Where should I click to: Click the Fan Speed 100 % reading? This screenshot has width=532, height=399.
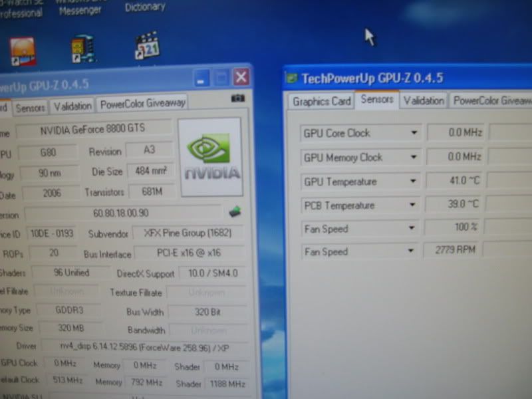point(452,227)
